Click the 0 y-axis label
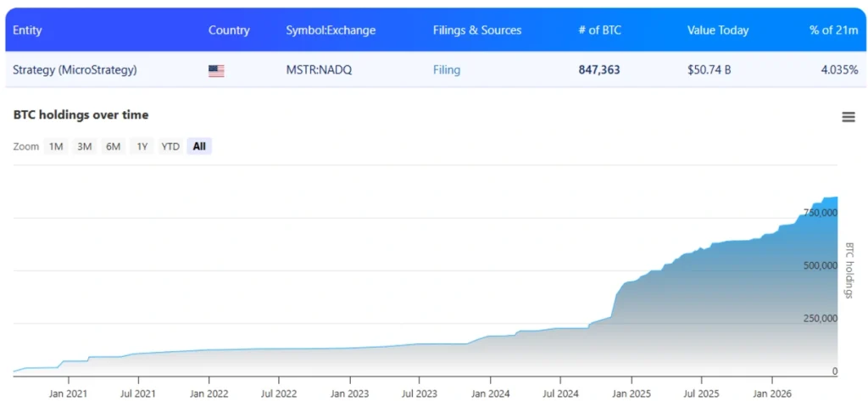This screenshot has width=868, height=401. [x=835, y=371]
